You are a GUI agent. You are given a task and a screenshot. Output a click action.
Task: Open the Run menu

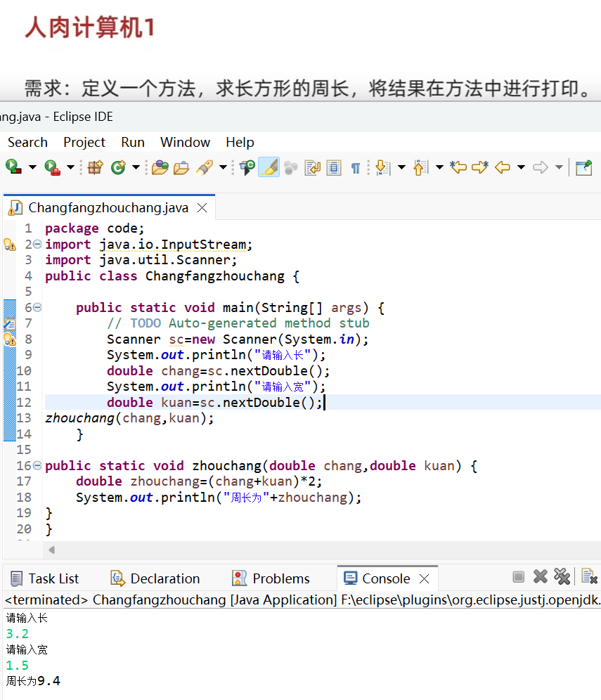pyautogui.click(x=133, y=143)
